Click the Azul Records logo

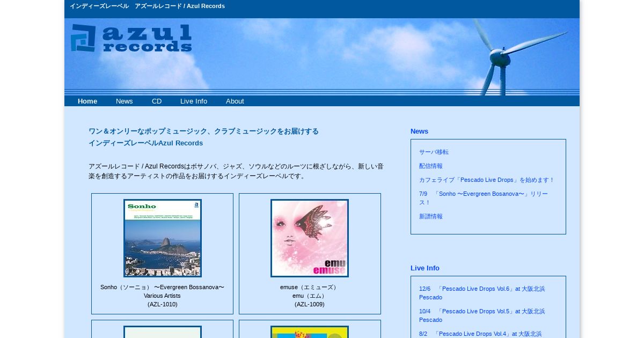131,38
